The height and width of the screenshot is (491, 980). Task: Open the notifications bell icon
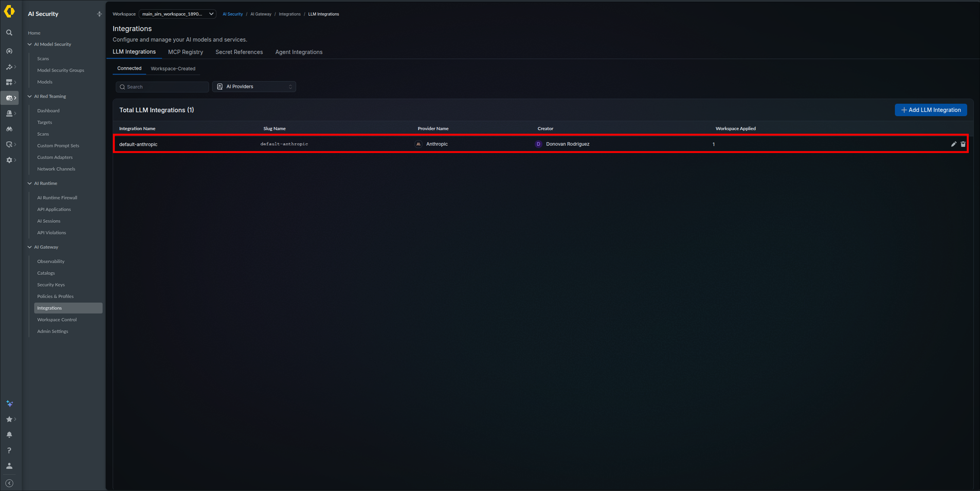coord(9,435)
